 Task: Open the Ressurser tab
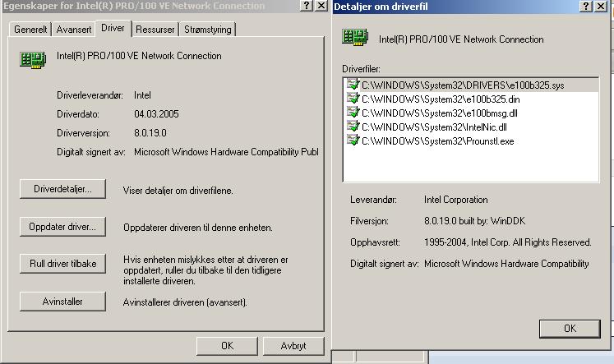155,30
